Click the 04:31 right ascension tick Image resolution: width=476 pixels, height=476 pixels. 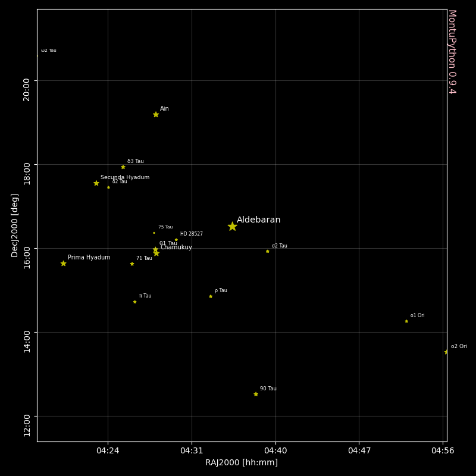click(192, 450)
